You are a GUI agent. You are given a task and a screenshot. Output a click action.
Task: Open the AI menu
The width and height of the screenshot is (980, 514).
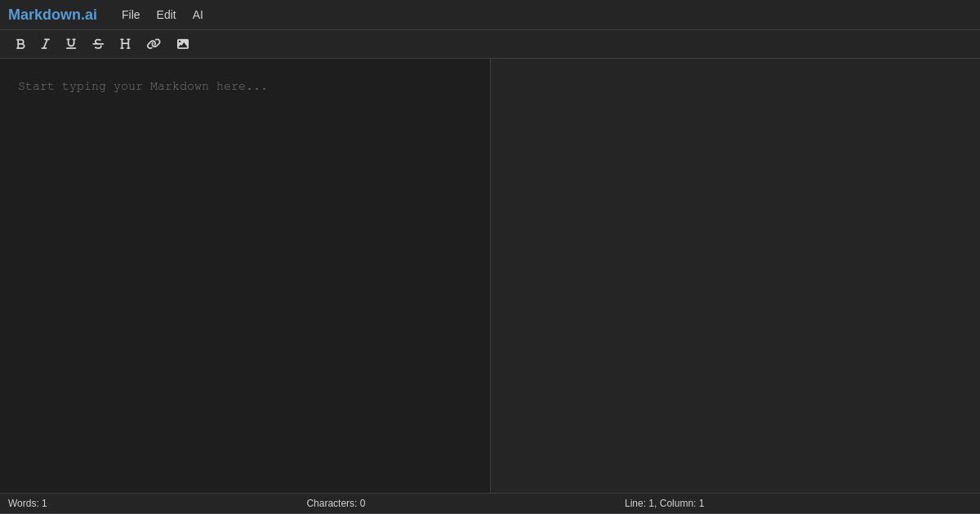point(198,15)
